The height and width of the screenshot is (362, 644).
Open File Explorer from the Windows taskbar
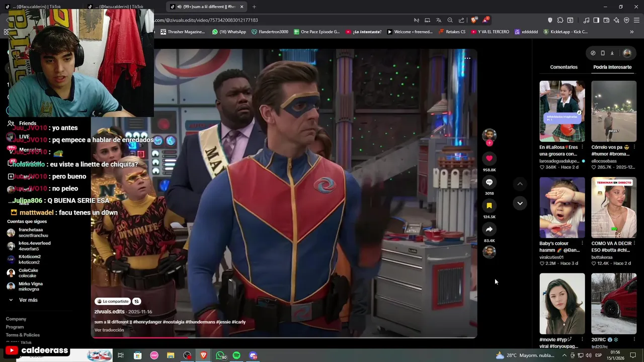[171, 355]
